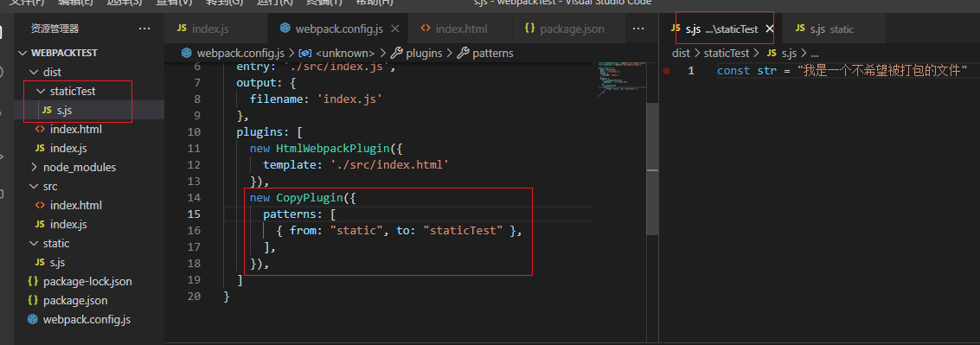Viewport: 980px width, 345px height.
Task: Switch to the index.html editor tab
Action: click(461, 29)
